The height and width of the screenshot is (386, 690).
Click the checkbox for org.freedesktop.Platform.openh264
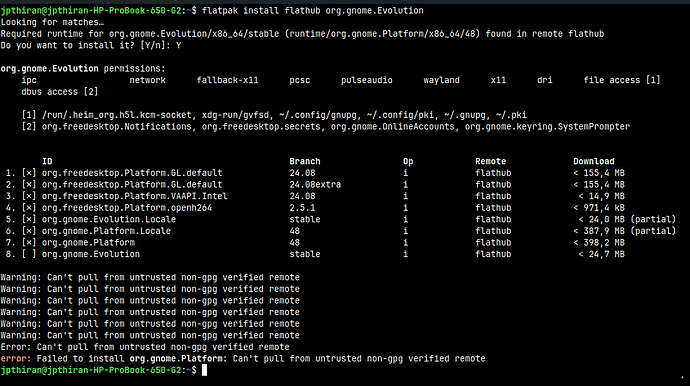point(29,208)
